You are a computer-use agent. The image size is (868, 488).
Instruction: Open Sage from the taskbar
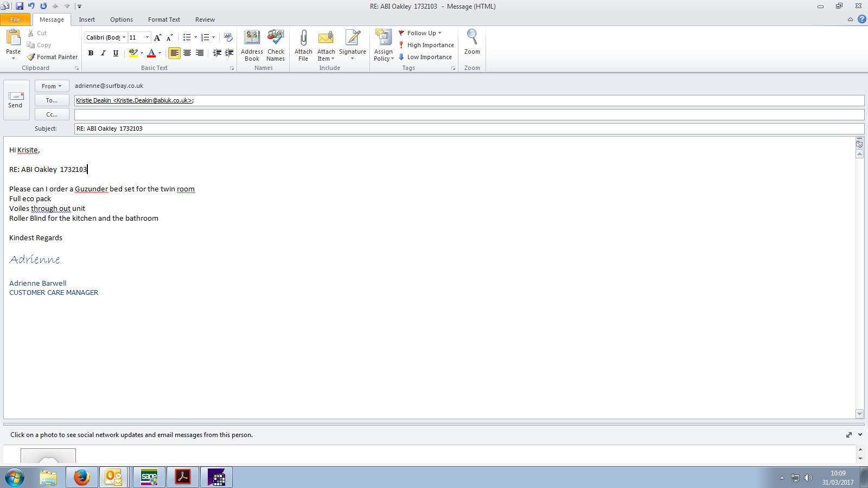149,478
